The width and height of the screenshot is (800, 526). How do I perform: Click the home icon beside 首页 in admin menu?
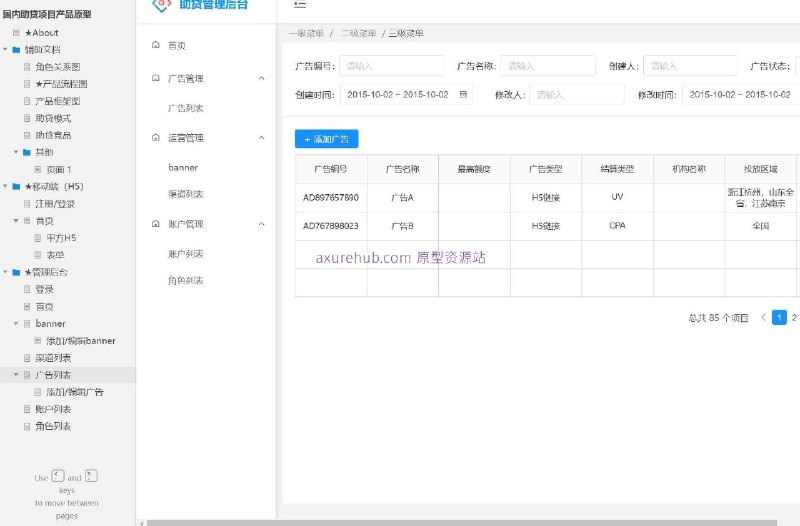click(156, 45)
